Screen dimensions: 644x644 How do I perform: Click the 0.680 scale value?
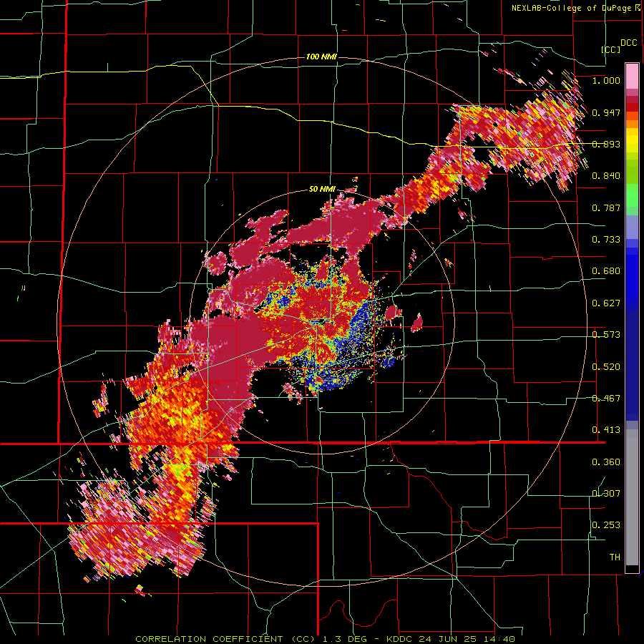click(x=606, y=271)
